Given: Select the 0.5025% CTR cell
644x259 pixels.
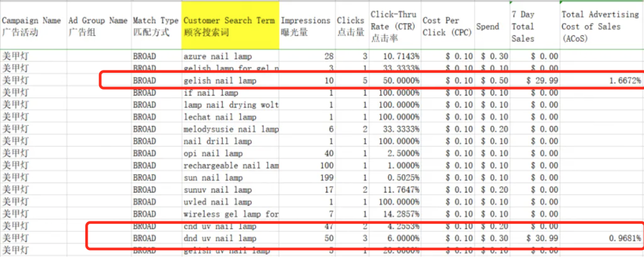Looking at the screenshot, I should 395,178.
